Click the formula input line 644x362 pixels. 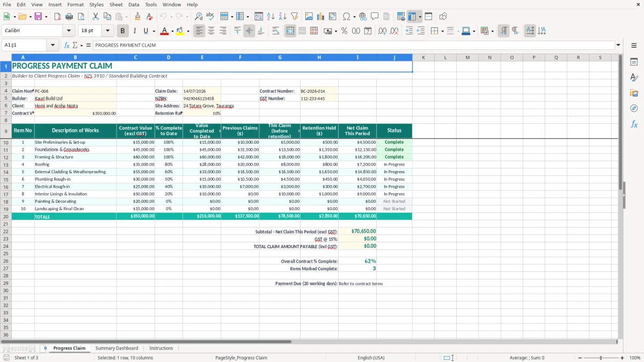(x=354, y=45)
